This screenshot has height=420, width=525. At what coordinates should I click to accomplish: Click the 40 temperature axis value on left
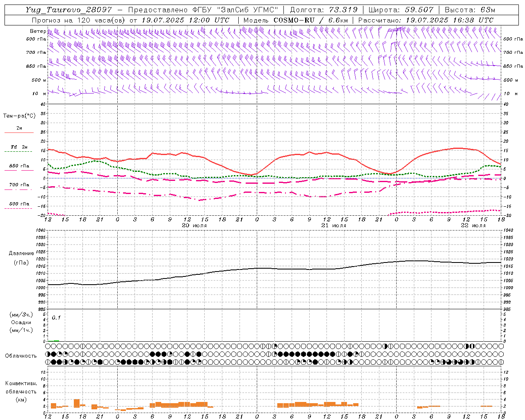tap(43, 104)
